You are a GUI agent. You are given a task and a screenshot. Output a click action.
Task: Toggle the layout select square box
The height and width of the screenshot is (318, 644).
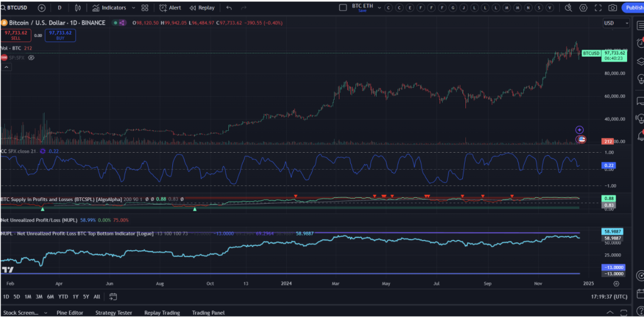pos(342,8)
